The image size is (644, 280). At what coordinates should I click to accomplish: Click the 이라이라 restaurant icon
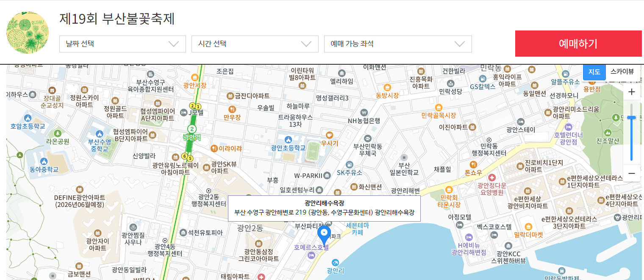(x=214, y=148)
